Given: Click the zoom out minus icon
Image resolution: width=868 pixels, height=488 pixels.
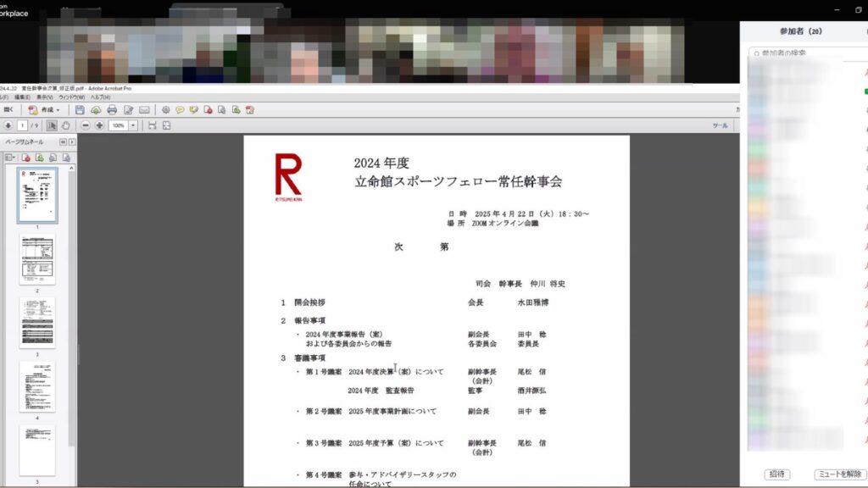Looking at the screenshot, I should pos(86,125).
